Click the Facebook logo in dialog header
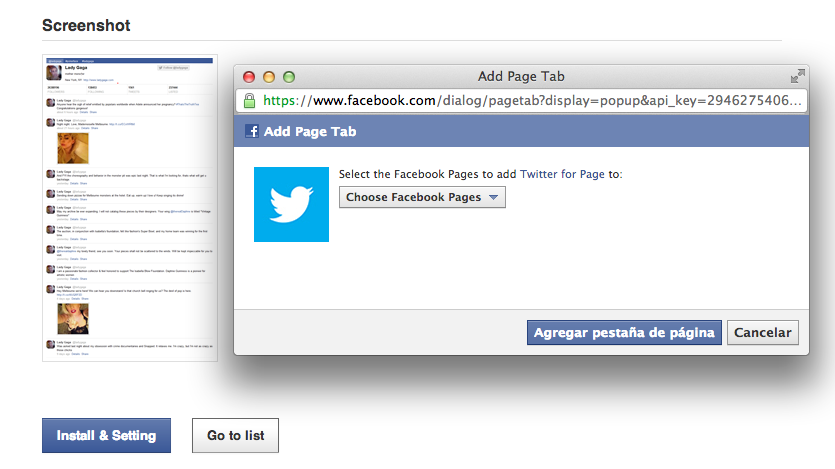Image resolution: width=835 pixels, height=469 pixels. [x=252, y=131]
